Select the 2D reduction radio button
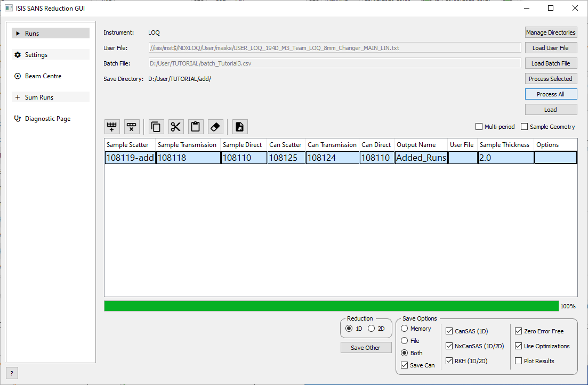 click(372, 329)
